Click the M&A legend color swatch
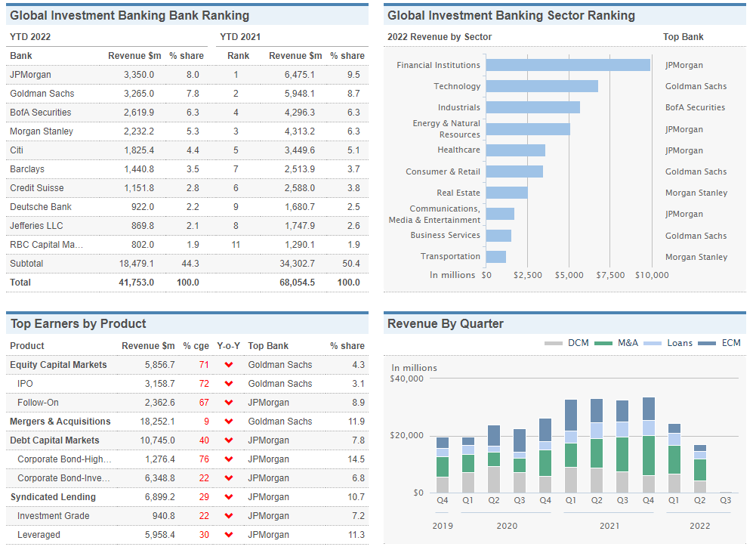 tap(603, 344)
